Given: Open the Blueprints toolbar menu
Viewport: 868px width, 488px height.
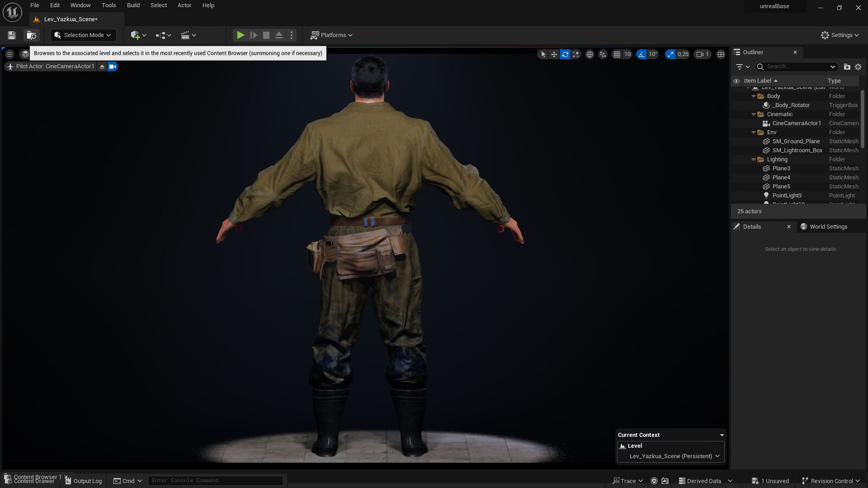Looking at the screenshot, I should [163, 35].
